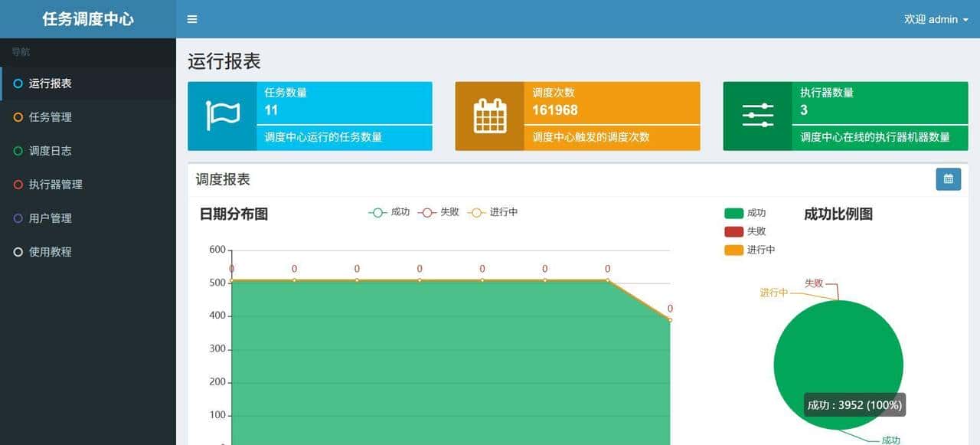Click the circle icon beside 运行报表
Screen dimensions: 980x445
(17, 83)
